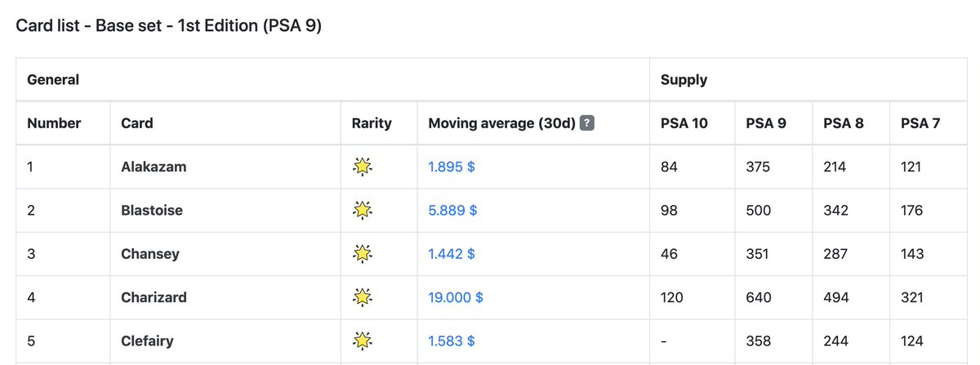Screen dimensions: 980x365
Task: Click Charizard's PSA 9 supply value 640
Action: [x=759, y=297]
